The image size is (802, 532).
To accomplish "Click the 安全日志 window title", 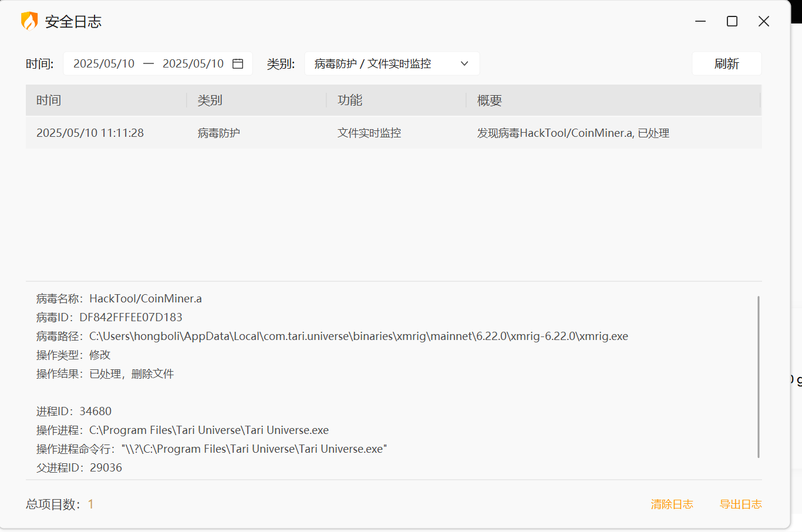I will pyautogui.click(x=73, y=22).
